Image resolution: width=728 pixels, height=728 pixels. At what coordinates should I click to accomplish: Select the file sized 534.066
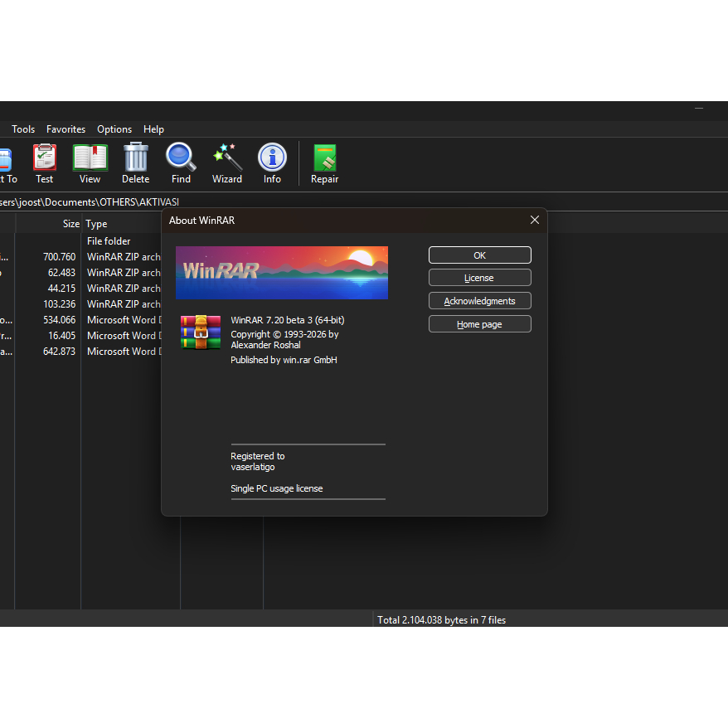(80, 320)
